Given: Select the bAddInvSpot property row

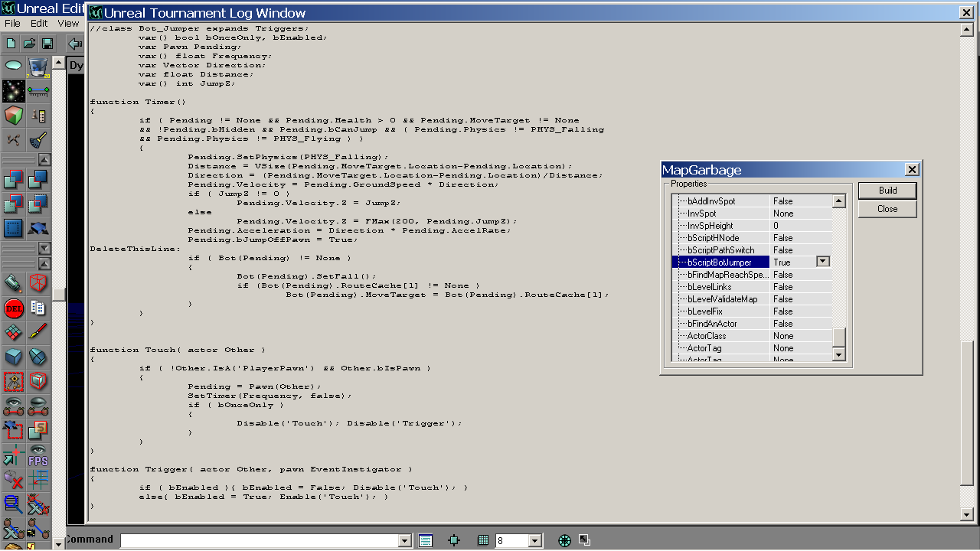Looking at the screenshot, I should (752, 201).
